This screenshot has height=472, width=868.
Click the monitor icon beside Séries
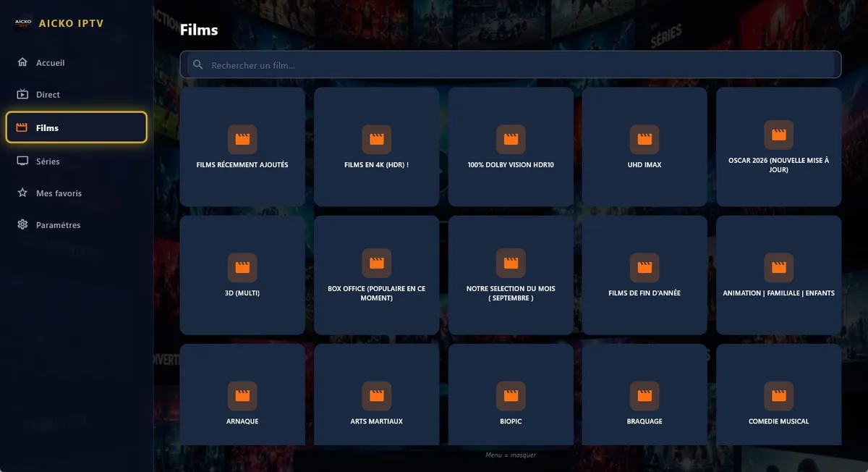[22, 161]
